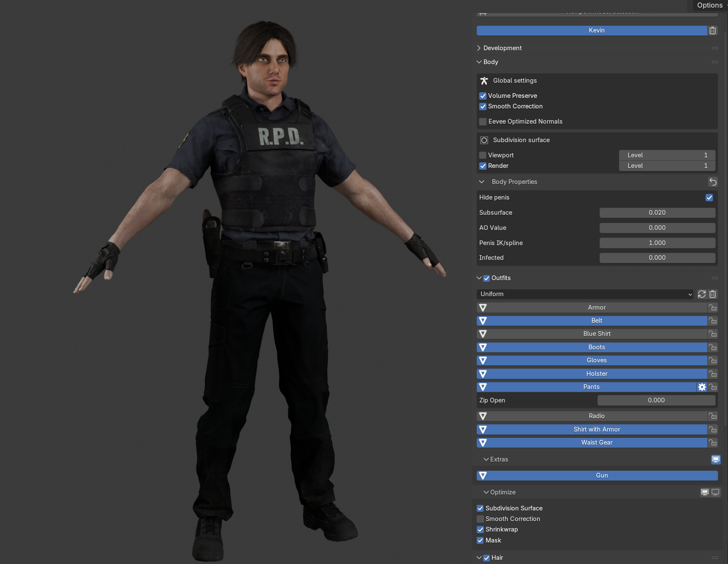The height and width of the screenshot is (564, 728).
Task: Toggle Subdivision Surface under Optimize
Action: point(480,508)
